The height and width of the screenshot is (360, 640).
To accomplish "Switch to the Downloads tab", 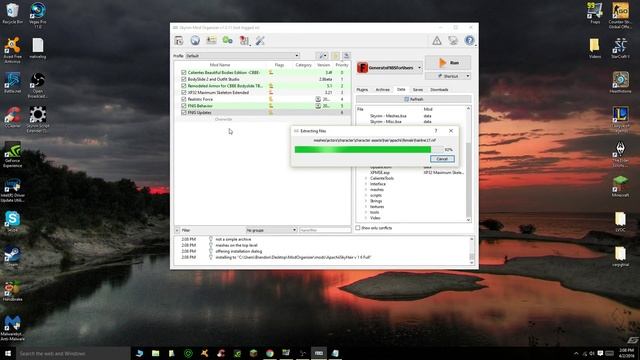I will click(x=439, y=89).
